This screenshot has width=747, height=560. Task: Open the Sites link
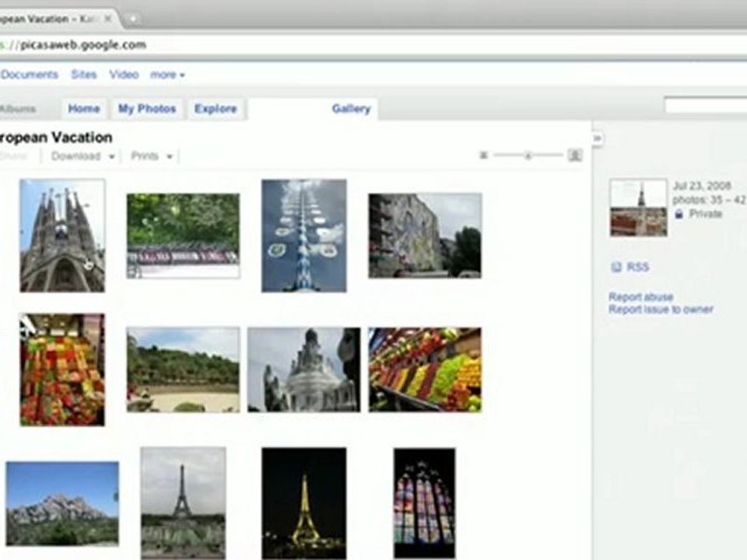click(84, 75)
